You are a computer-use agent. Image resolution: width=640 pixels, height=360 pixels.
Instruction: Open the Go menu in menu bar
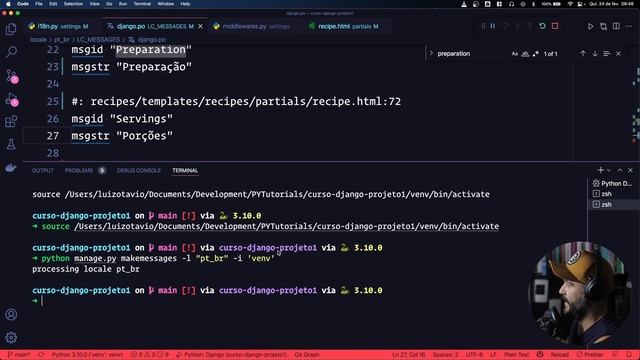pyautogui.click(x=109, y=4)
